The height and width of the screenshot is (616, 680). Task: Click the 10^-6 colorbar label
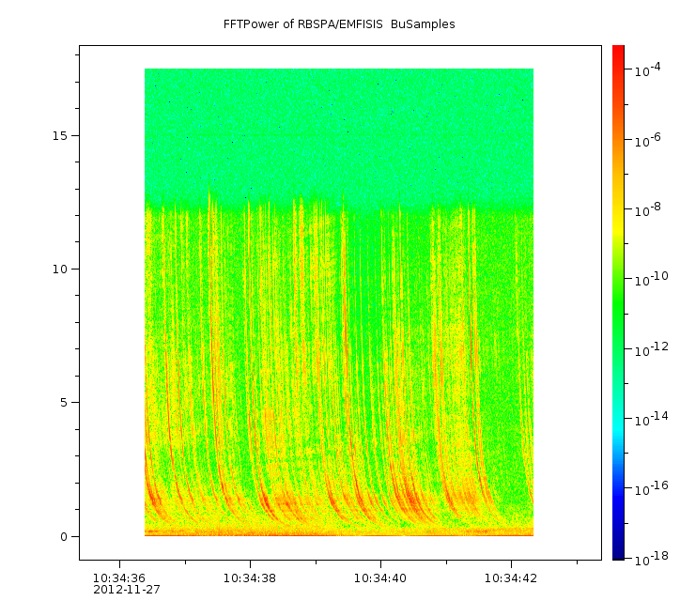click(648, 140)
